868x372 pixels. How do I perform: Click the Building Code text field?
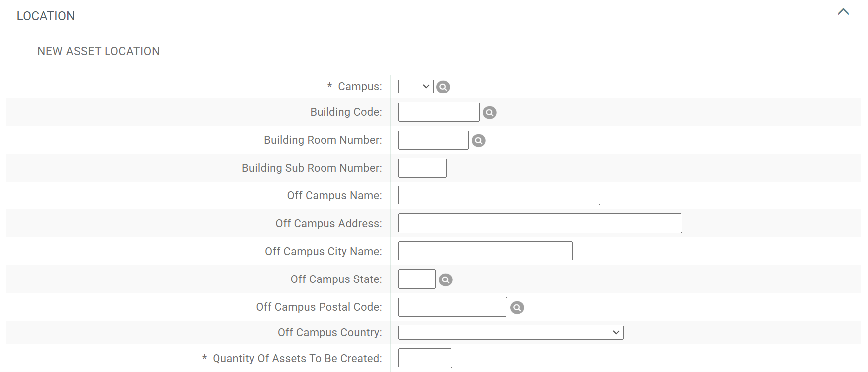pyautogui.click(x=438, y=112)
